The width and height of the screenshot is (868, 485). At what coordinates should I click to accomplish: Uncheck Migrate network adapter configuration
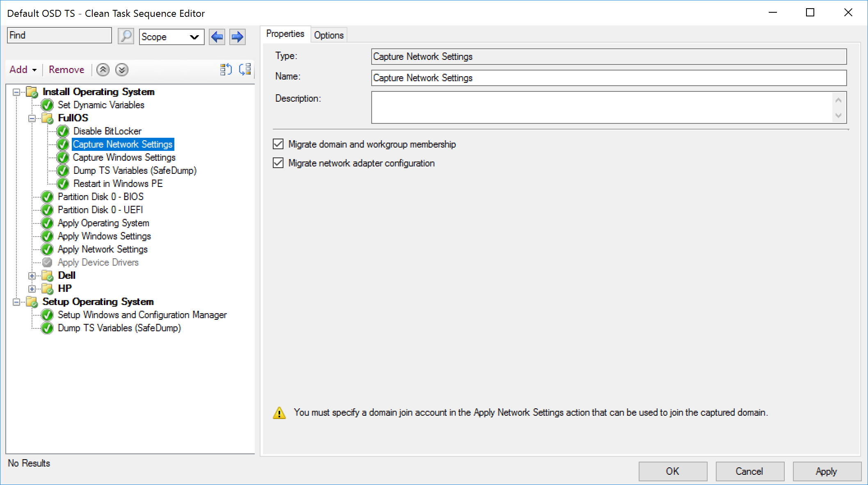(x=278, y=163)
